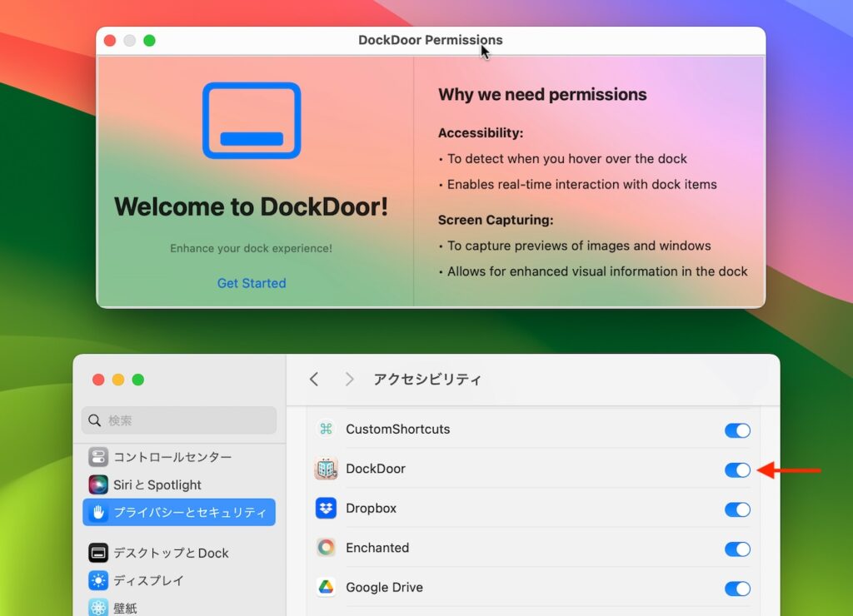Click the Siri と Spotlight sidebar icon
Screen dimensions: 853x616
(100, 484)
